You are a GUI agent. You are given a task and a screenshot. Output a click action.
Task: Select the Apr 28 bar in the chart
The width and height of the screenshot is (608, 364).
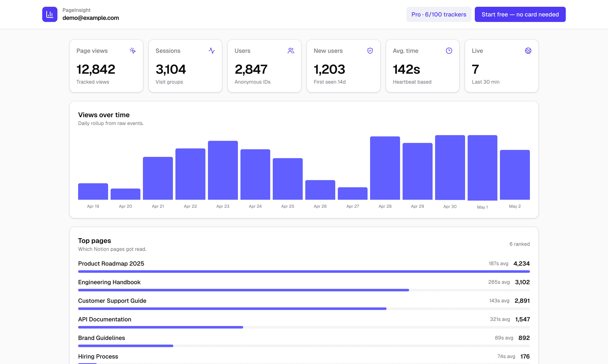point(385,168)
